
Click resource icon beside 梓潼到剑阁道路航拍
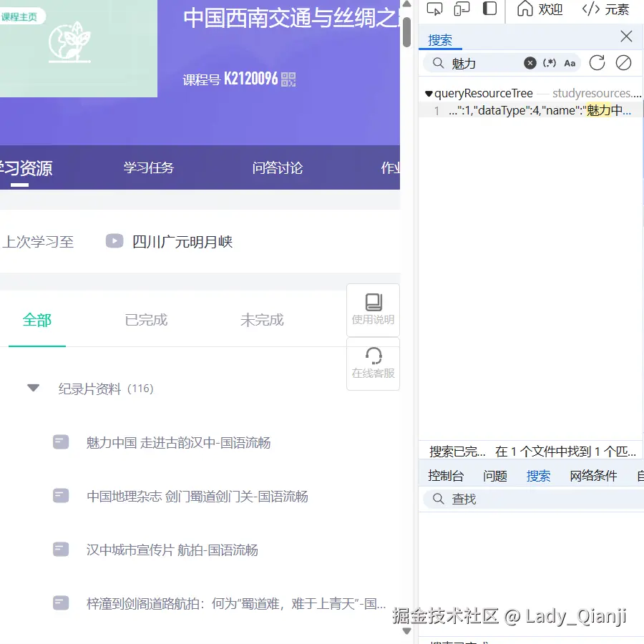point(61,603)
